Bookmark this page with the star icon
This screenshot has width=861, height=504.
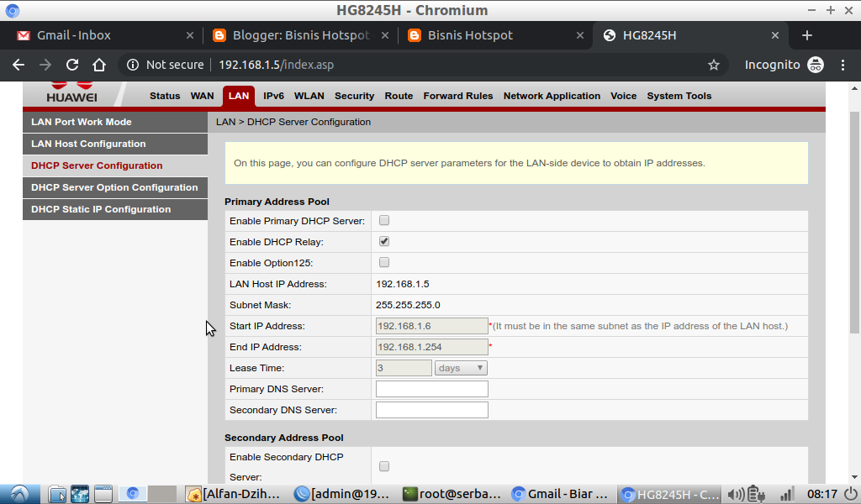click(714, 64)
